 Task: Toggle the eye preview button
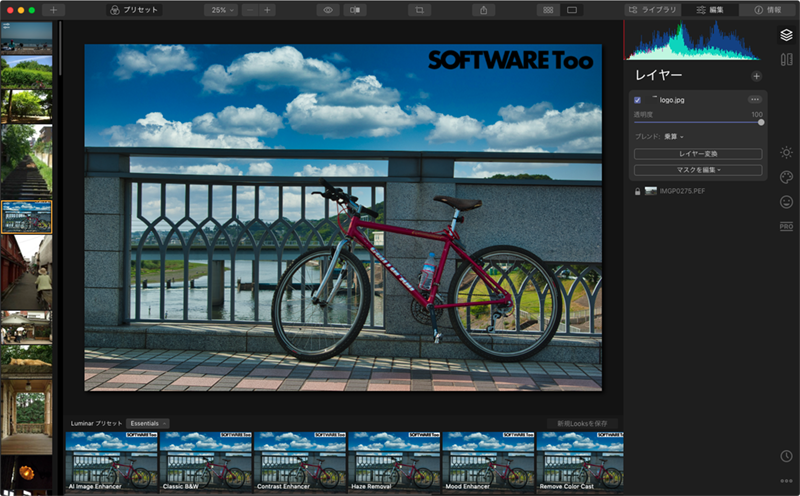coord(327,9)
